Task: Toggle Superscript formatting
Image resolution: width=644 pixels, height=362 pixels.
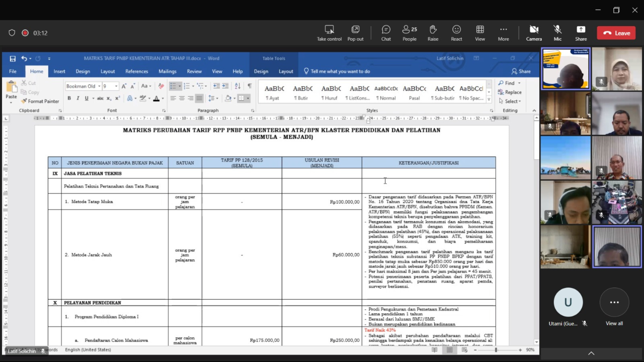Action: click(x=117, y=98)
